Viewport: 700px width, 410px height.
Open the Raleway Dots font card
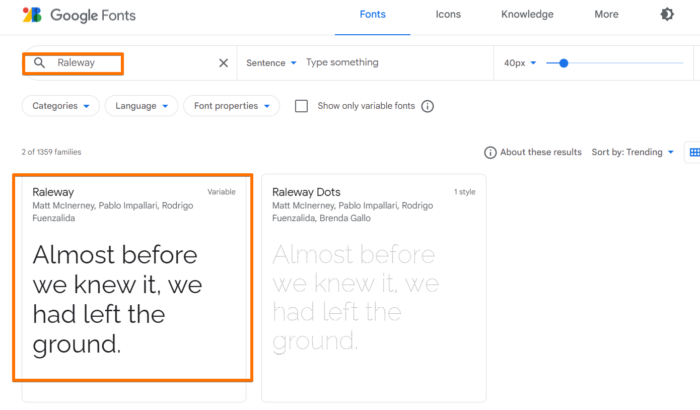tap(373, 288)
